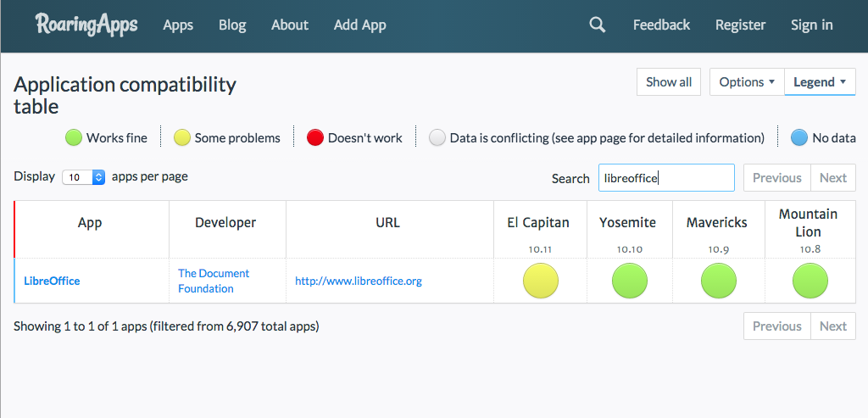
Task: Sort by the URL column header
Action: pyautogui.click(x=390, y=229)
